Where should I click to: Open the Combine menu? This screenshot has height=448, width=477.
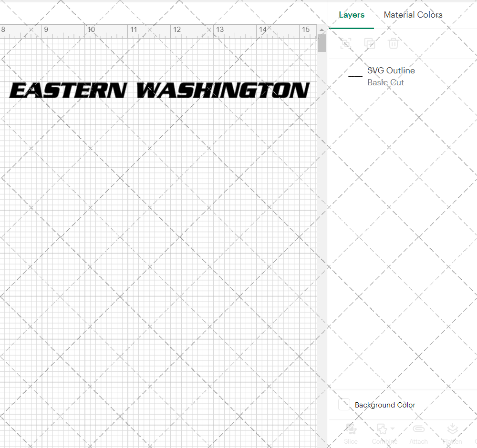(384, 434)
